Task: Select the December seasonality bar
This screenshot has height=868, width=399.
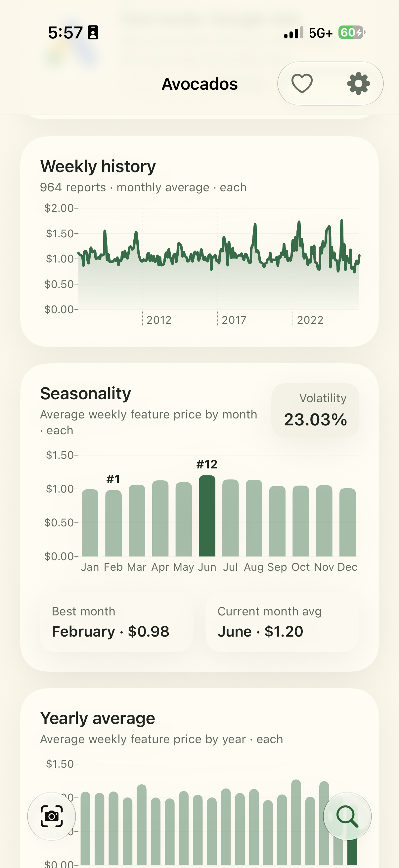Action: click(347, 522)
